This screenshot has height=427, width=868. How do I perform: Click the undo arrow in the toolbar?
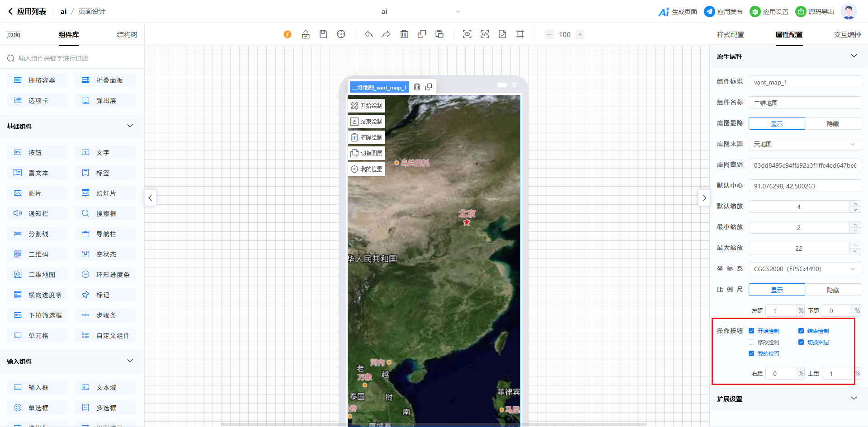pos(369,34)
